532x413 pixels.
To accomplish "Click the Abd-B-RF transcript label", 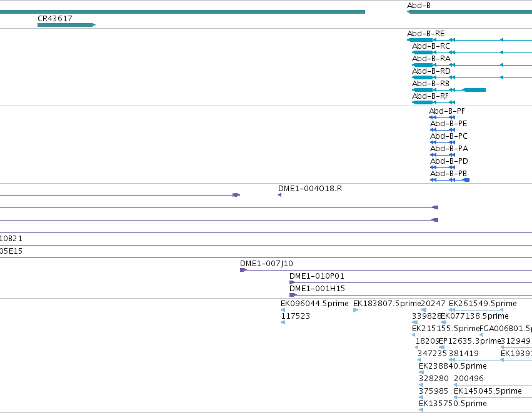I will (x=430, y=96).
